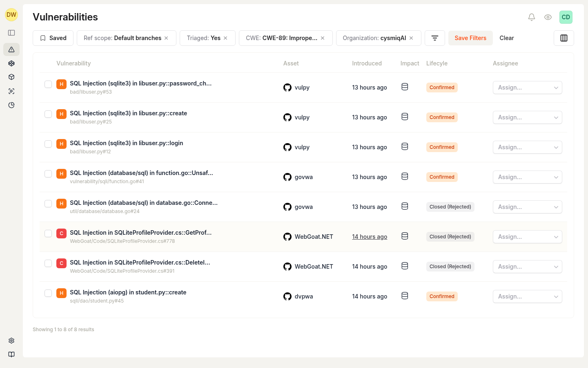Open the Assign dropdown for libuser.py::create
Screen dimensions: 588x368
click(527, 117)
